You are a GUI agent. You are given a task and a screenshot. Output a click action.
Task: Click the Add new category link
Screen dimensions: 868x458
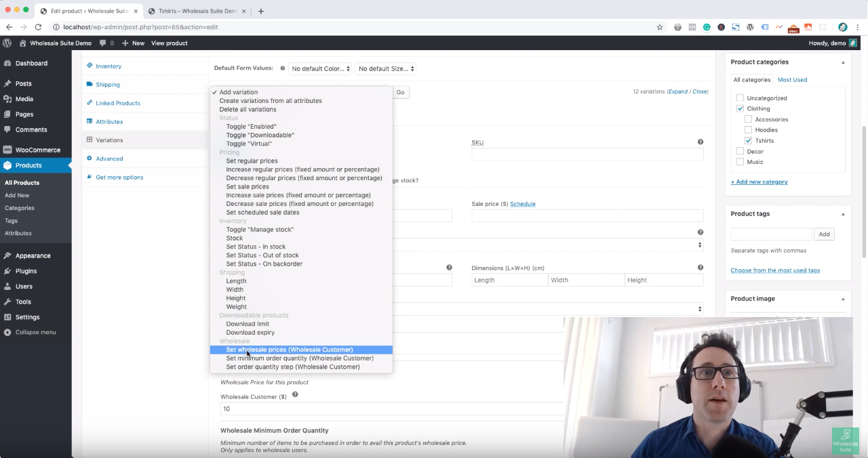759,182
